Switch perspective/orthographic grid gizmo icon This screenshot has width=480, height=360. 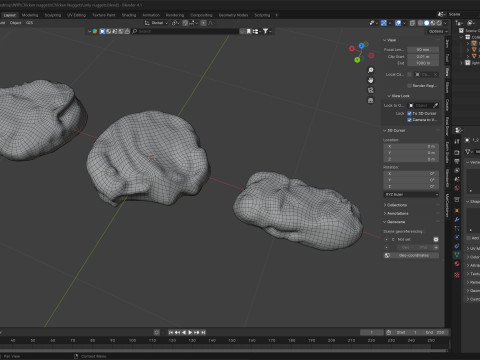pos(370,100)
